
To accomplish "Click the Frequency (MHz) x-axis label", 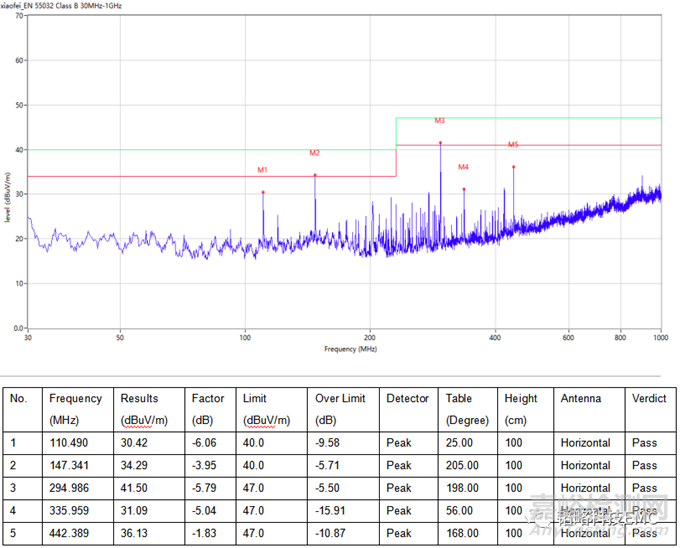I will 349,350.
